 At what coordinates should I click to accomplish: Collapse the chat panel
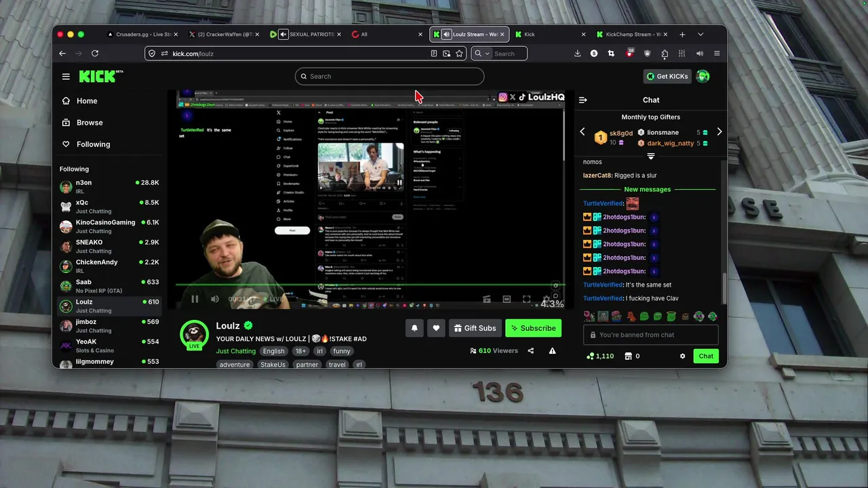coord(583,100)
